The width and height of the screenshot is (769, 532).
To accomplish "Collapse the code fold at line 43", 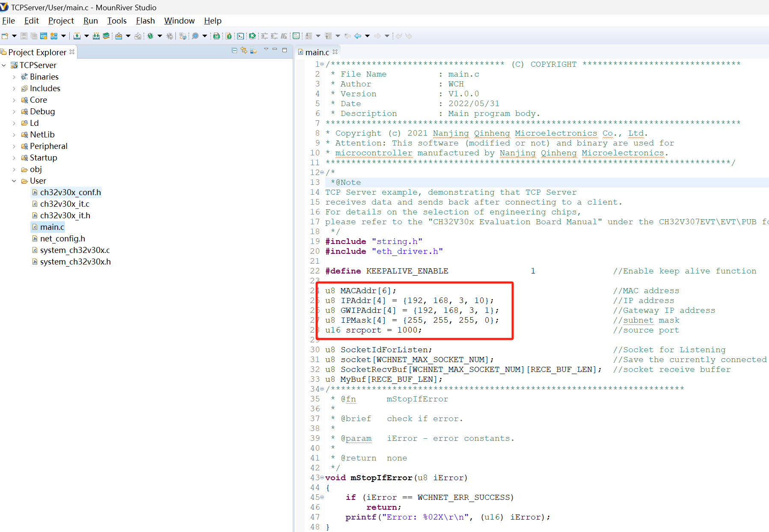I will pyautogui.click(x=322, y=478).
